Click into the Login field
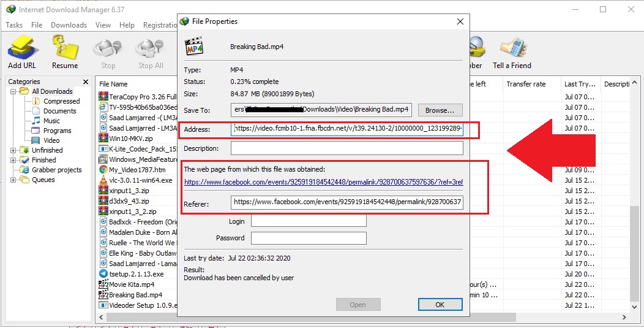 tap(309, 221)
